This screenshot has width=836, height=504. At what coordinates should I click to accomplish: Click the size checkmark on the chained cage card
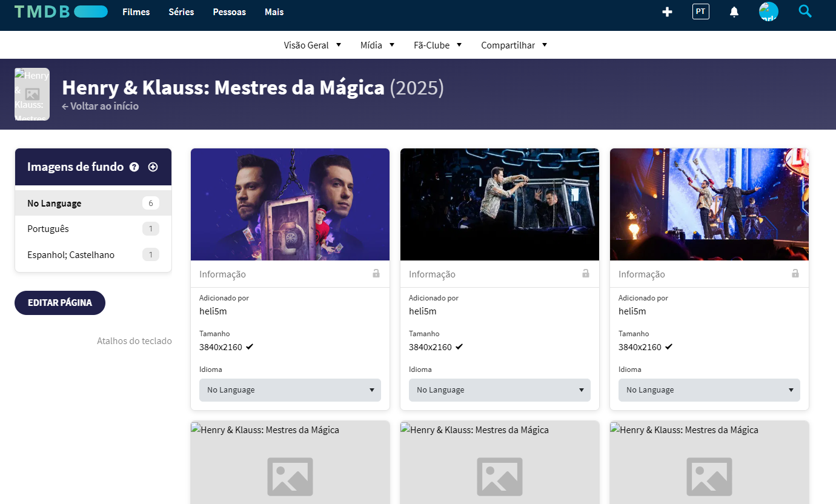[459, 347]
